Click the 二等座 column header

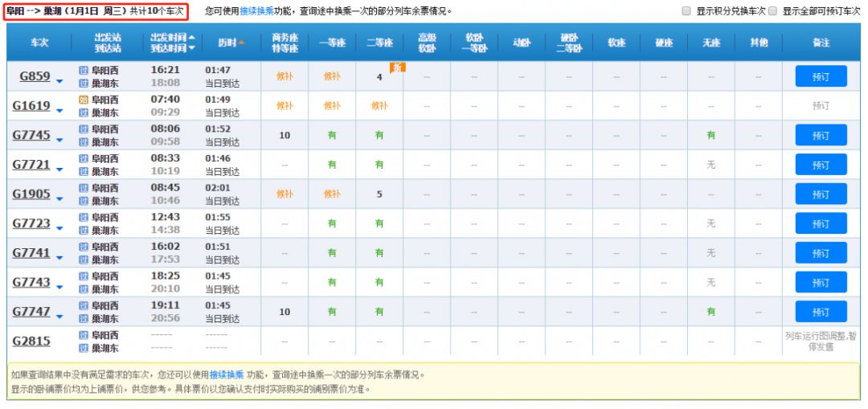(x=379, y=43)
